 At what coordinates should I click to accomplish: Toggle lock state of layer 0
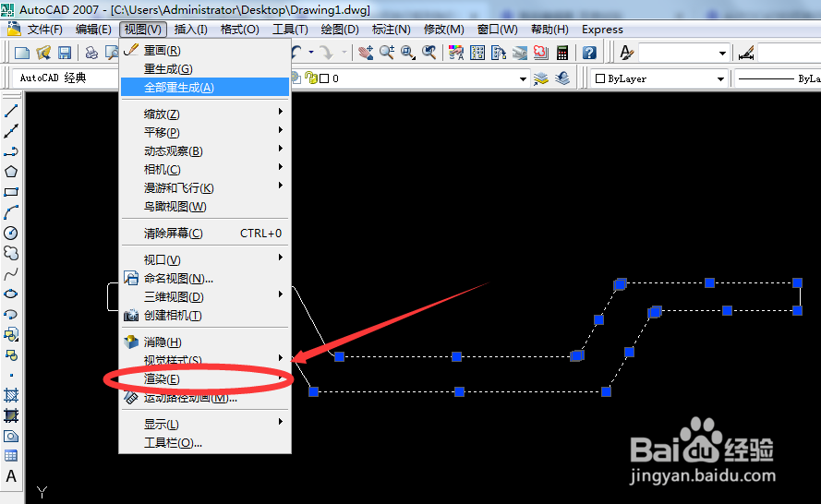[311, 78]
